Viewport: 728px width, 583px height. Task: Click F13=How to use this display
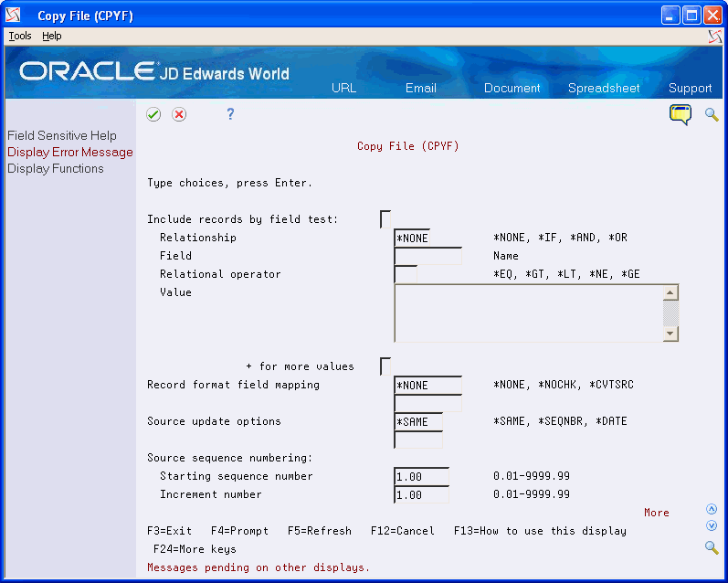(x=540, y=531)
